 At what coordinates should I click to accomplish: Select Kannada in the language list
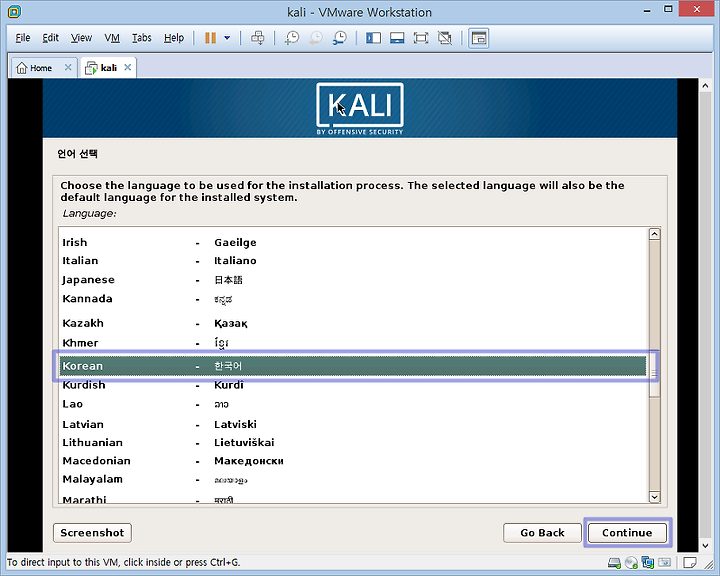tap(353, 299)
